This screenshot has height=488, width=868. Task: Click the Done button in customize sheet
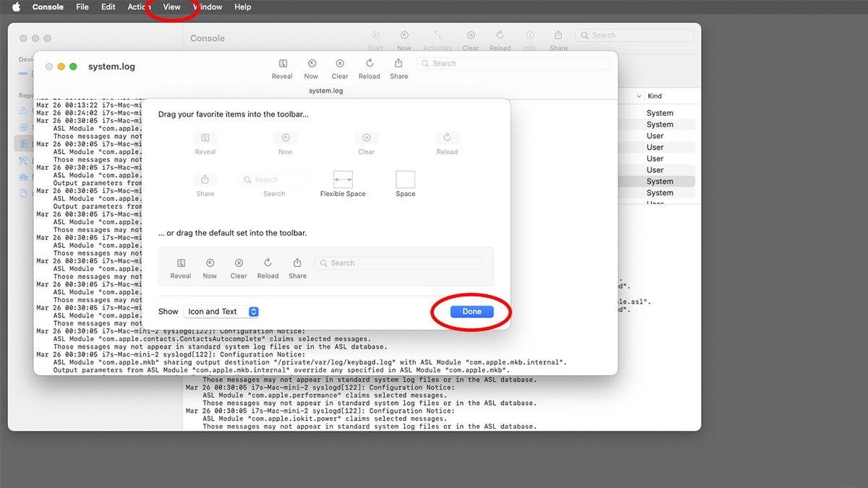click(x=472, y=312)
